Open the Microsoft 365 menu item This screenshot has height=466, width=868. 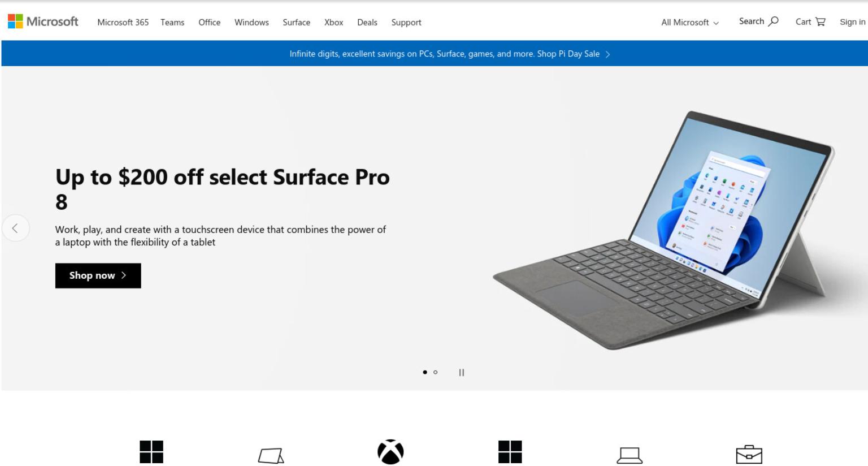click(123, 23)
